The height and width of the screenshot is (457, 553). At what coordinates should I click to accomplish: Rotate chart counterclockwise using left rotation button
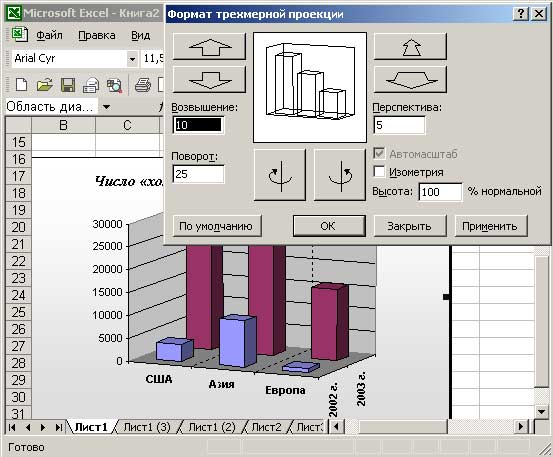280,175
